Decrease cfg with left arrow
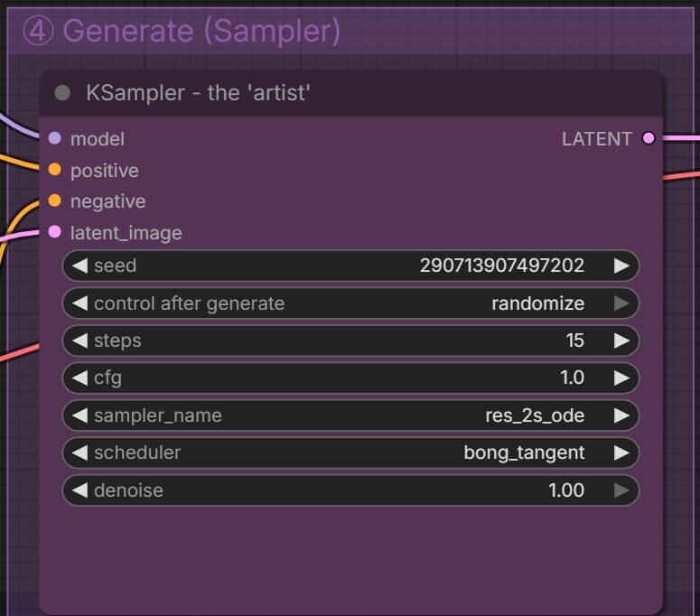Viewport: 700px width, 616px height. [79, 378]
